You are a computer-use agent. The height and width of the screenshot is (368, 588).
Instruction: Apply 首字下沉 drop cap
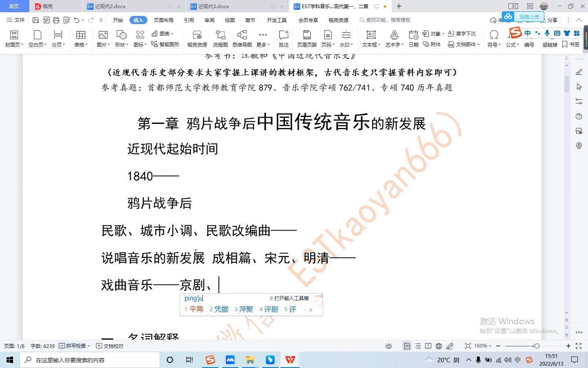click(462, 34)
